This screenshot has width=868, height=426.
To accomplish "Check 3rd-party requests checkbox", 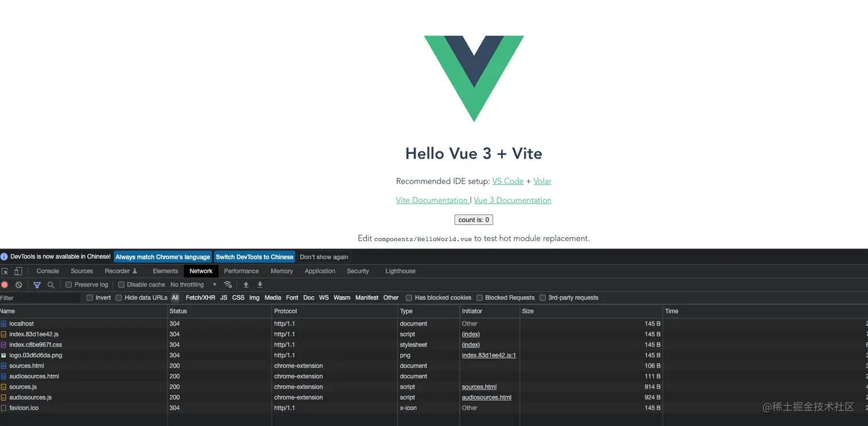I will point(542,298).
